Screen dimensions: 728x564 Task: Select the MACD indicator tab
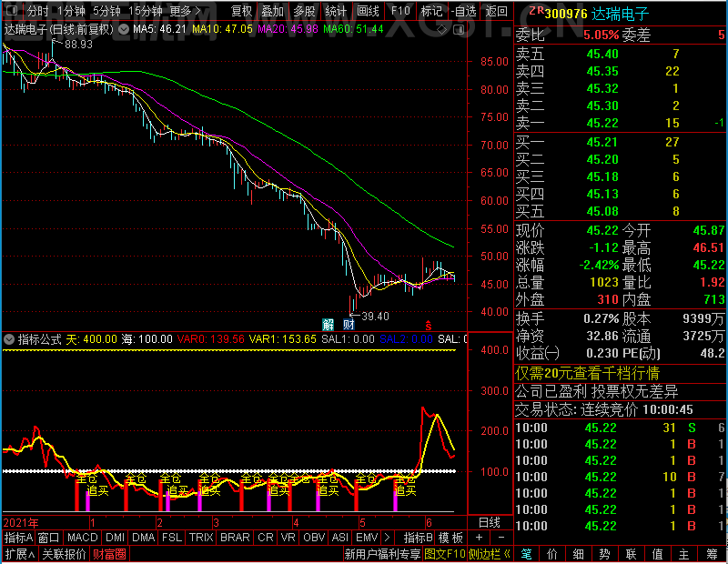click(82, 538)
